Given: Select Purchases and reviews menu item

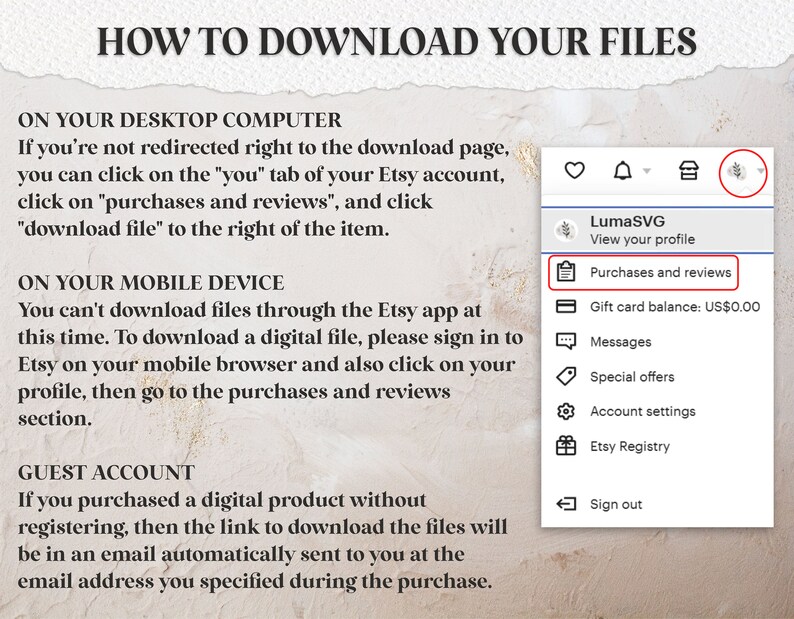Looking at the screenshot, I should [643, 273].
